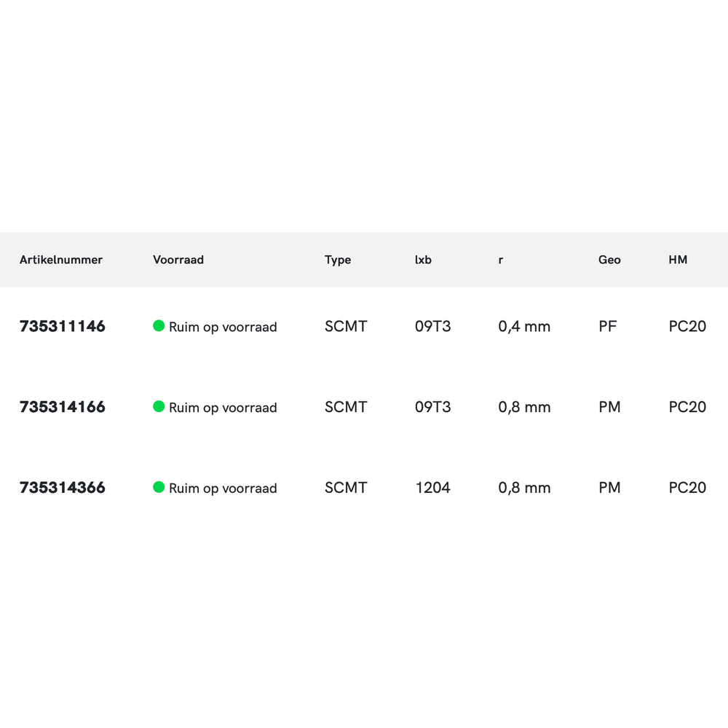Select 'Ruim op voorraad' text in first row
This screenshot has width=728, height=728.
pyautogui.click(x=223, y=328)
